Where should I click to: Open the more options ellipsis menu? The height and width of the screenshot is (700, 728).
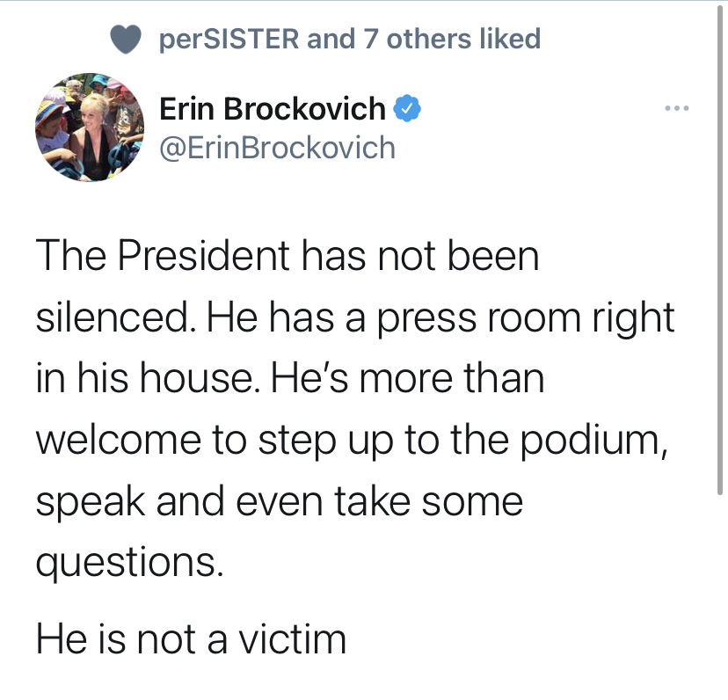pyautogui.click(x=677, y=110)
